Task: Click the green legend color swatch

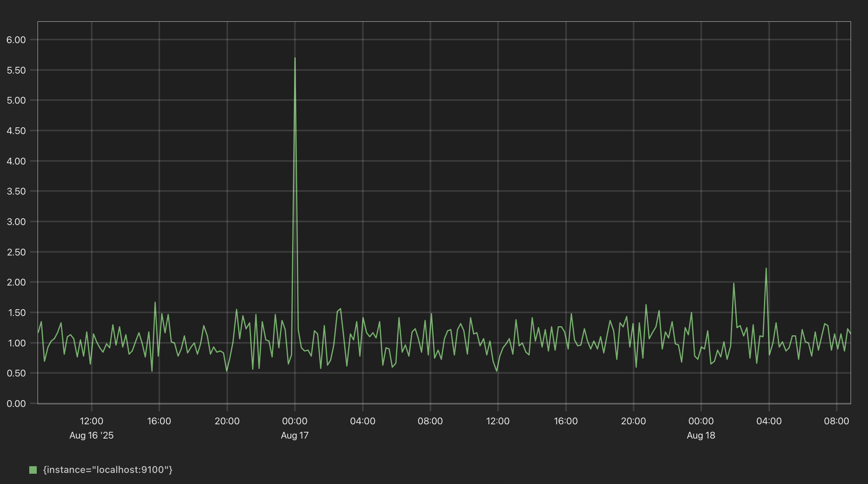Action: click(x=33, y=470)
